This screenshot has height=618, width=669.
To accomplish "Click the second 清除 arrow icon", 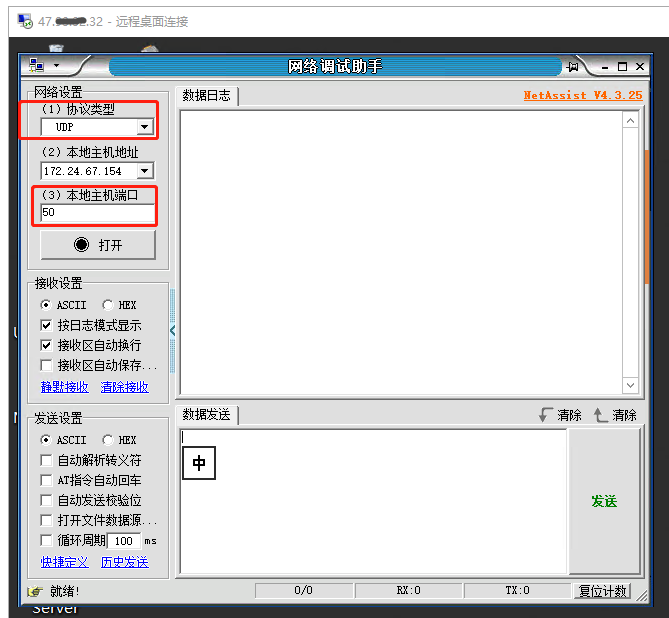I will [600, 415].
